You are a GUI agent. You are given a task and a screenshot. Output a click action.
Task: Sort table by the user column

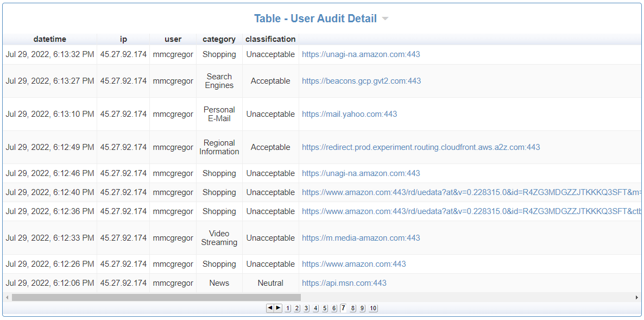[x=173, y=39]
